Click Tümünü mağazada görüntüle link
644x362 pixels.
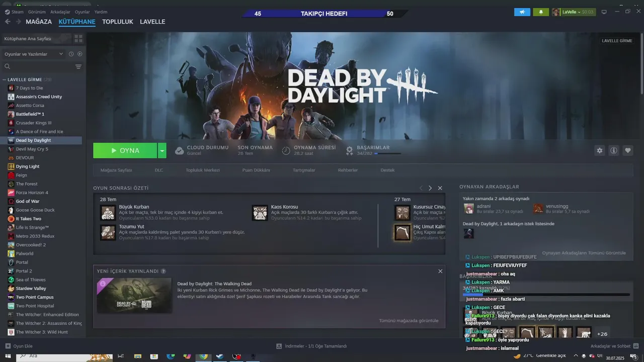coord(409,320)
